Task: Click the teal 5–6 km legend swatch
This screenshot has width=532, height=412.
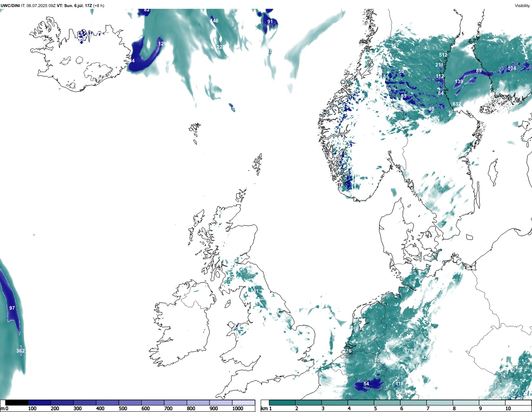Action: pyautogui.click(x=387, y=402)
